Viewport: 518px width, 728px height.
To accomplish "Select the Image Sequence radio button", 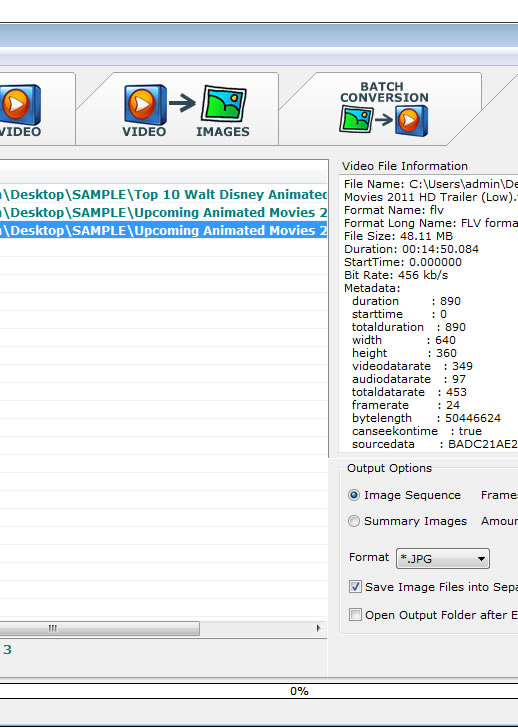I will 354,495.
